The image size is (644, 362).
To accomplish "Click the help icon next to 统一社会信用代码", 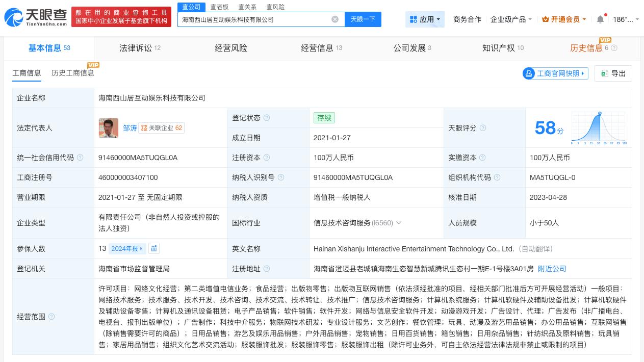I will coord(80,158).
